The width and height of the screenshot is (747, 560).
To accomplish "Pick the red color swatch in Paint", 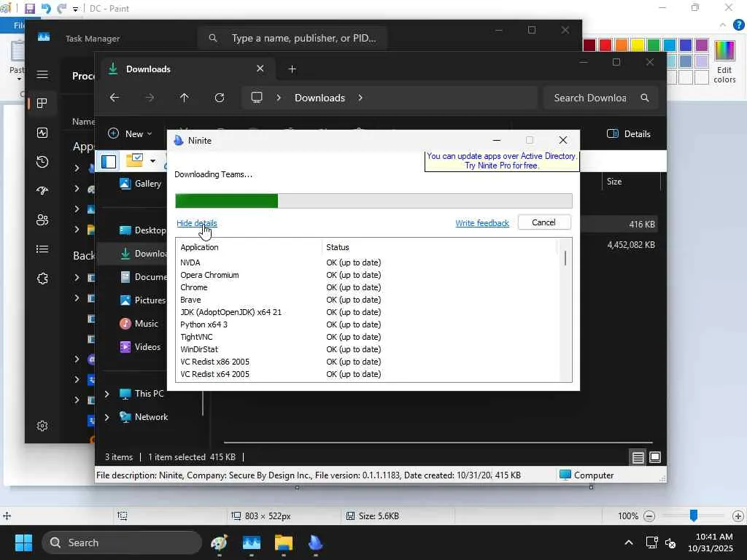I will [x=605, y=45].
